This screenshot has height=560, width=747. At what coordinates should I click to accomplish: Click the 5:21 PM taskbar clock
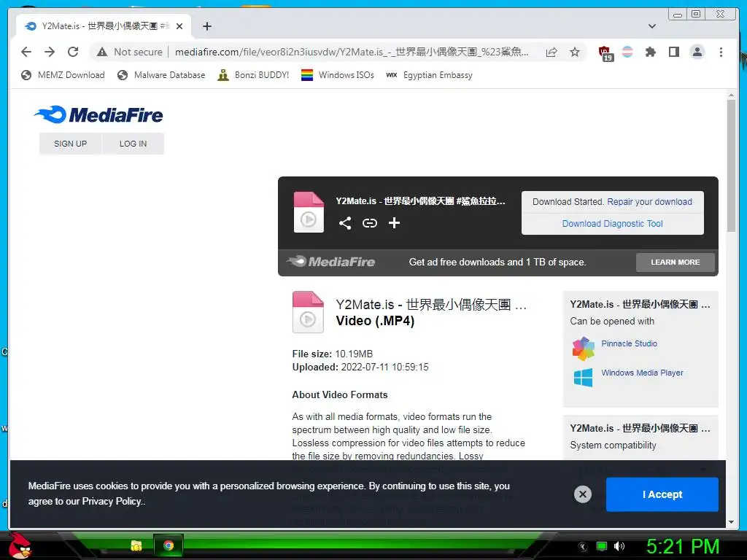pos(682,546)
